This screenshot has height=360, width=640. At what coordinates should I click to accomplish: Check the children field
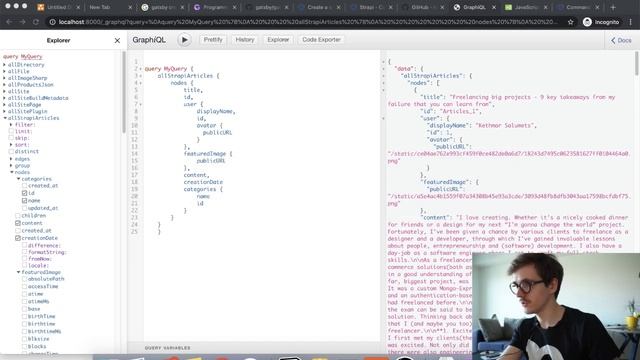(18, 216)
